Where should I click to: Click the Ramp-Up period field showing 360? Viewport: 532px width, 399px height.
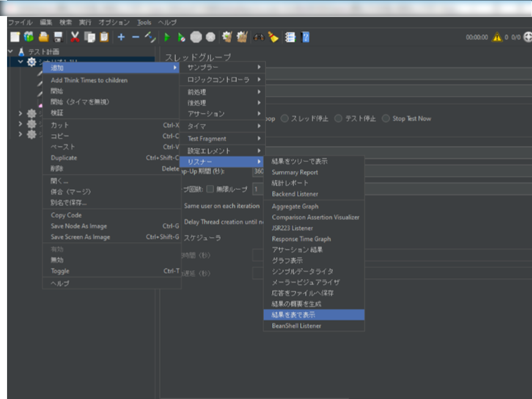(258, 171)
